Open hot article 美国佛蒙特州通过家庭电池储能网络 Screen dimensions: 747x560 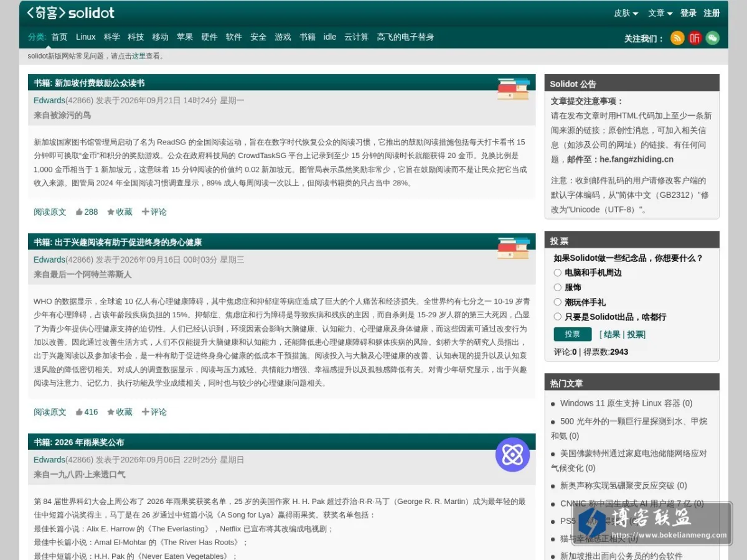click(x=629, y=460)
